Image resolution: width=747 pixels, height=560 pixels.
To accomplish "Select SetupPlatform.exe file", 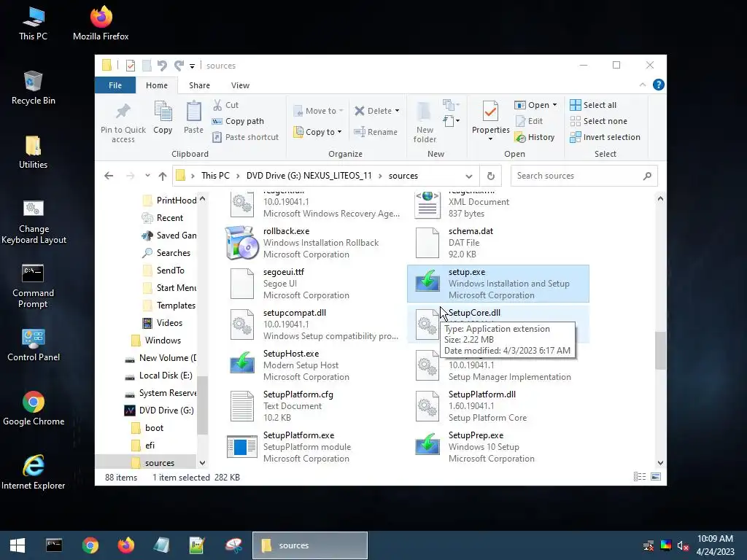I will pos(312,447).
